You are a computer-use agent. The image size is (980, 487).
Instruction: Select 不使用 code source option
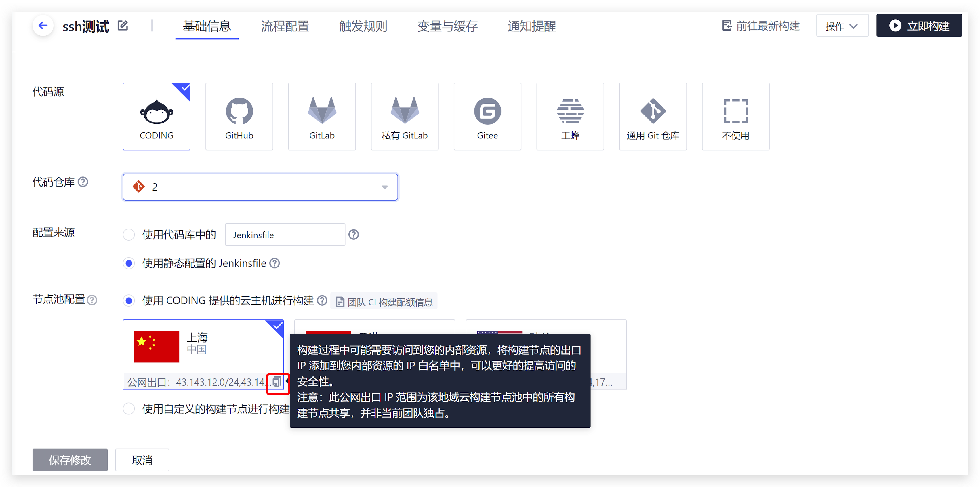735,116
